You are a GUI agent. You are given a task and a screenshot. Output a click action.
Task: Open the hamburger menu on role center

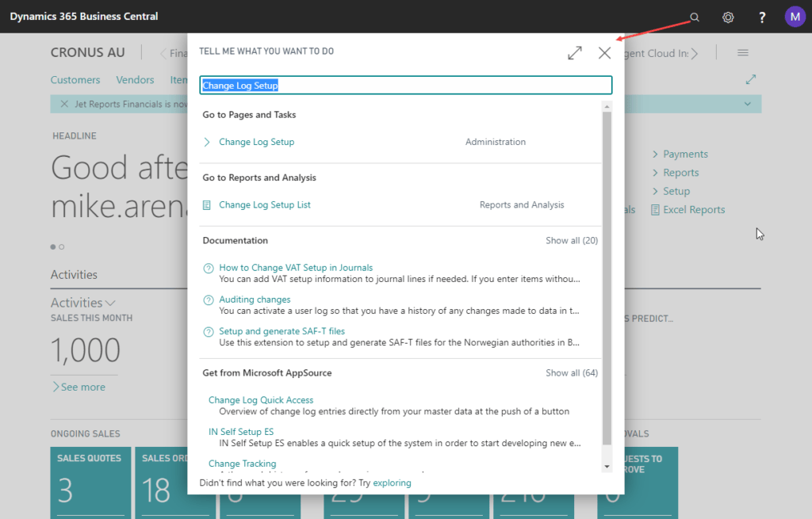click(742, 53)
